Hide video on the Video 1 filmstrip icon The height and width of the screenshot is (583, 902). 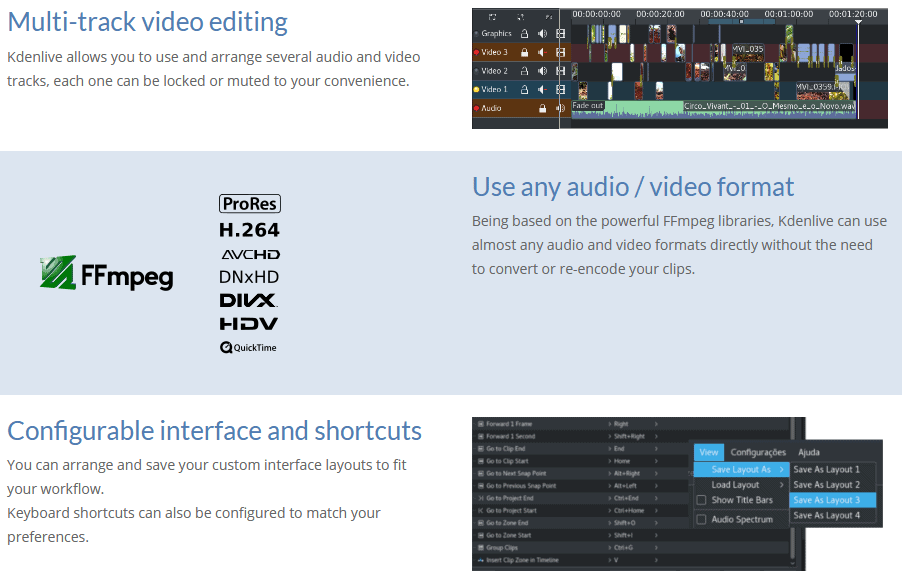(x=560, y=89)
